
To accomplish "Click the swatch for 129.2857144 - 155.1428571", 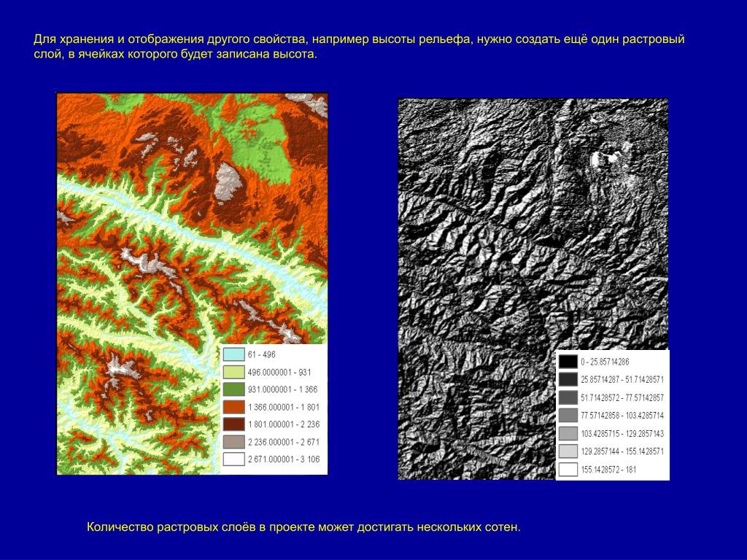I will pyautogui.click(x=568, y=451).
